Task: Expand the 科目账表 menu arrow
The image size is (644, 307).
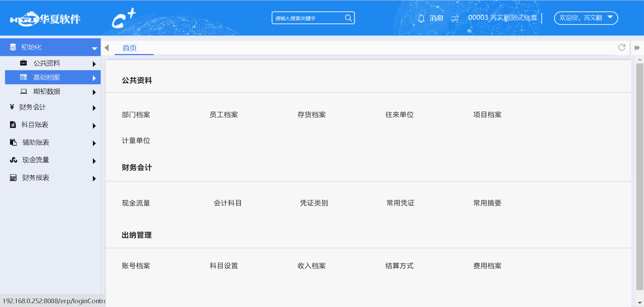Action: pos(94,126)
